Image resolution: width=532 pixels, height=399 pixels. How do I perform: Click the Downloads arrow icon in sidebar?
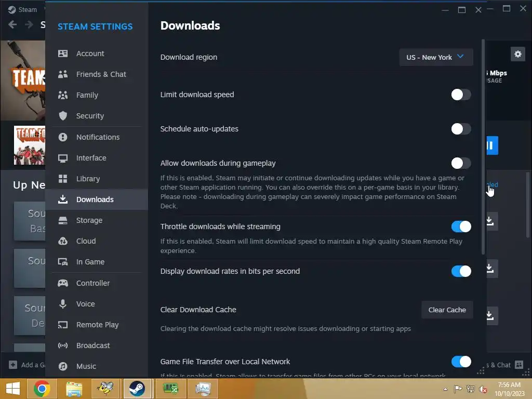[63, 199]
